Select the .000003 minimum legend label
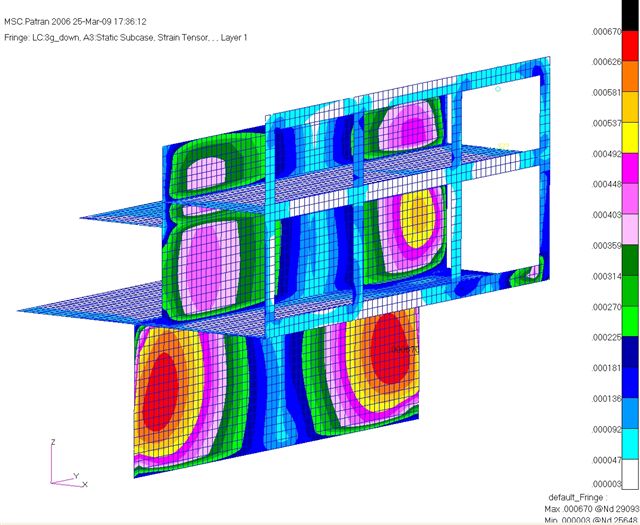 tap(606, 484)
